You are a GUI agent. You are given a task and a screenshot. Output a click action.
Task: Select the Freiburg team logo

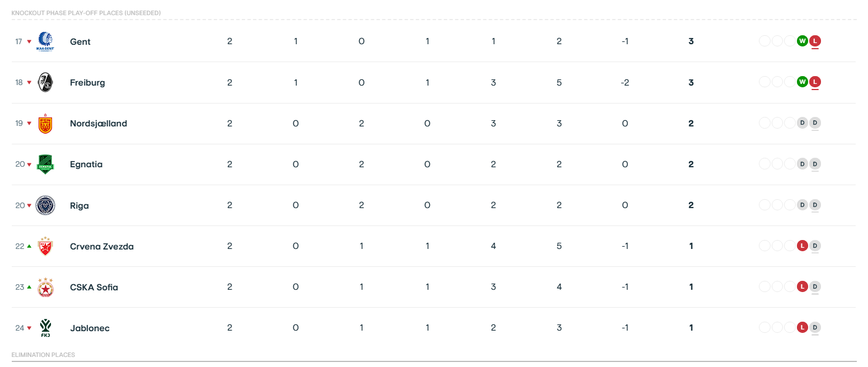pos(45,82)
